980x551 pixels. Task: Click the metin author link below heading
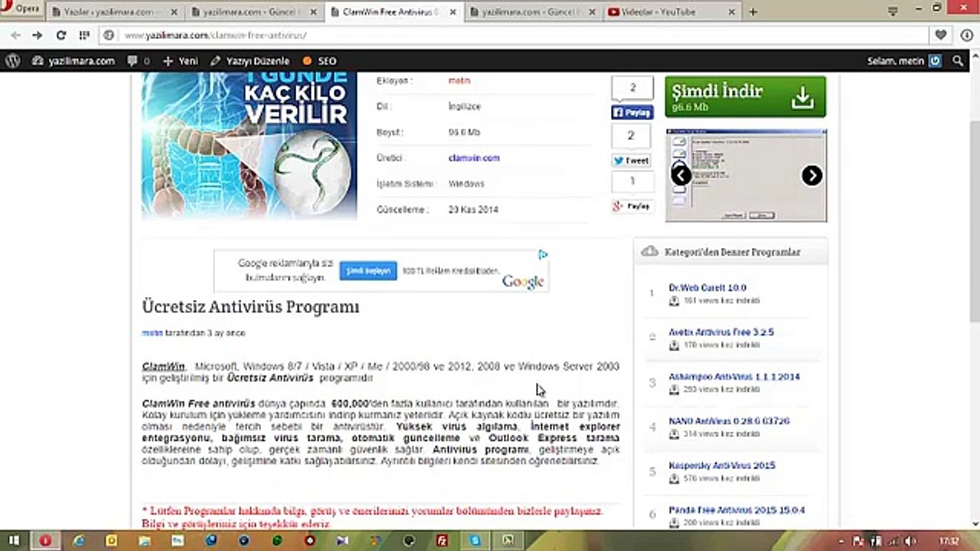(152, 334)
